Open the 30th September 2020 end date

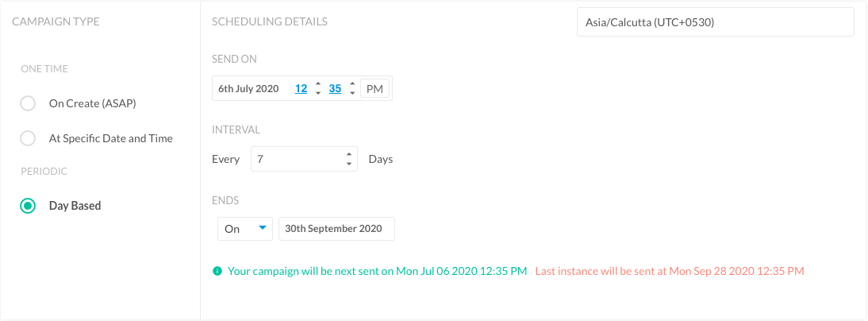(x=336, y=228)
